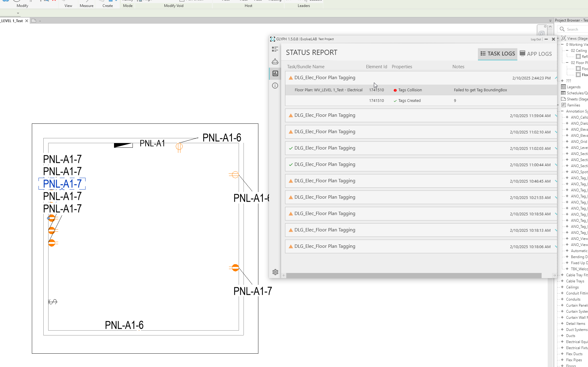This screenshot has height=367, width=588.
Task: Click the red Tags Collision error icon
Action: 395,90
